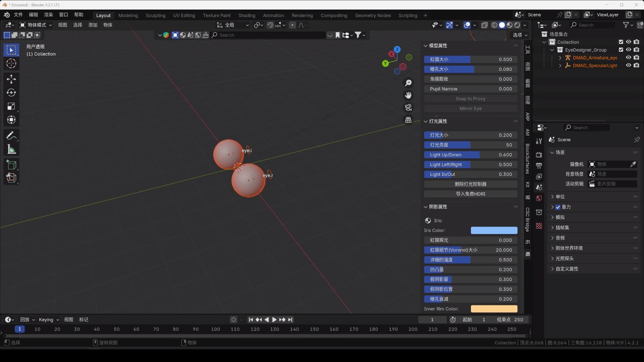The width and height of the screenshot is (644, 362).
Task: Switch to the Shading workspace tab
Action: tap(247, 15)
